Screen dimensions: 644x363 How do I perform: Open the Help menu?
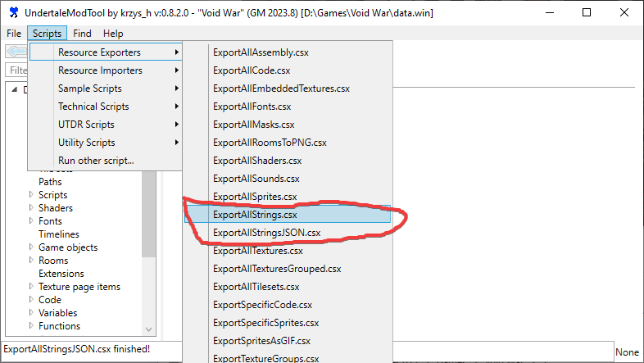[113, 34]
